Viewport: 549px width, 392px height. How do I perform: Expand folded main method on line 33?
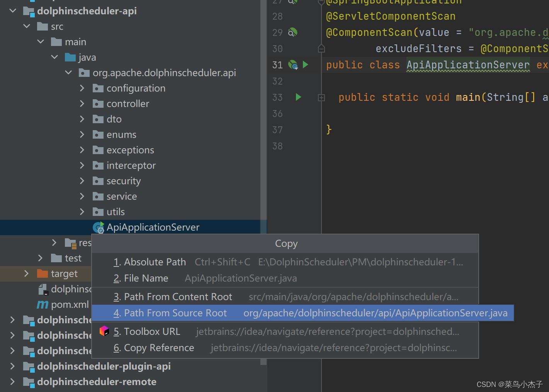pos(321,98)
